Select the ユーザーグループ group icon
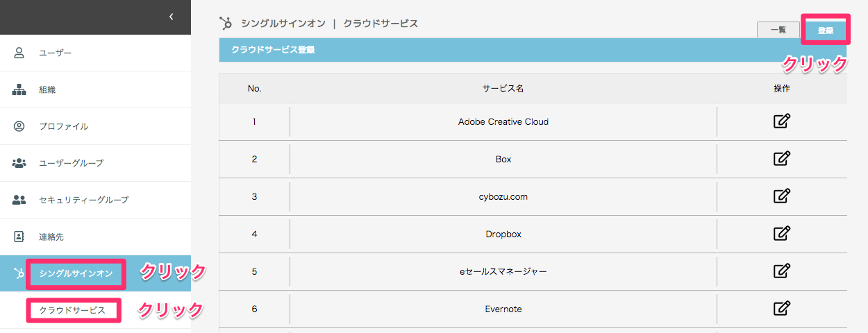This screenshot has width=868, height=333. click(x=19, y=163)
